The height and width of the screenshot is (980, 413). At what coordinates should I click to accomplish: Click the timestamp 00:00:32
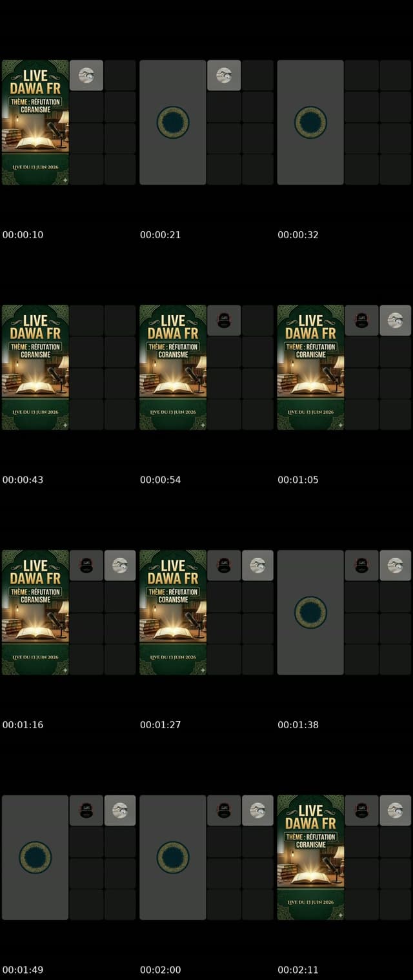point(298,235)
